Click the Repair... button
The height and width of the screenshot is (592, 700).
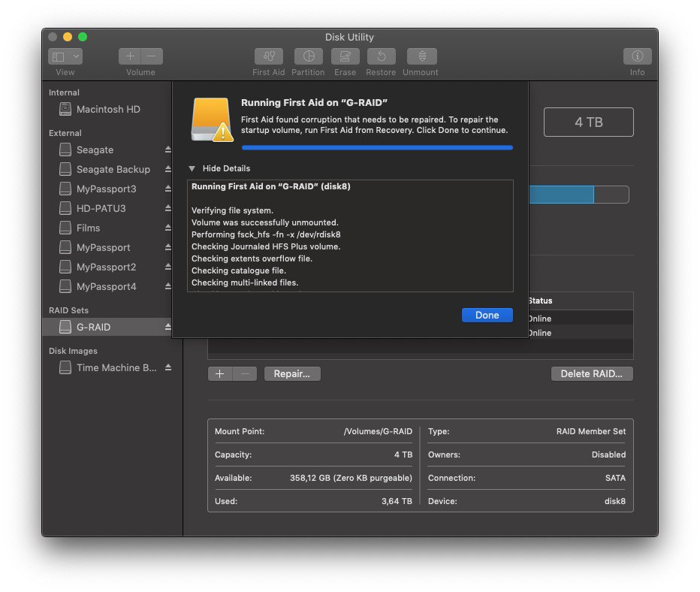pos(292,373)
